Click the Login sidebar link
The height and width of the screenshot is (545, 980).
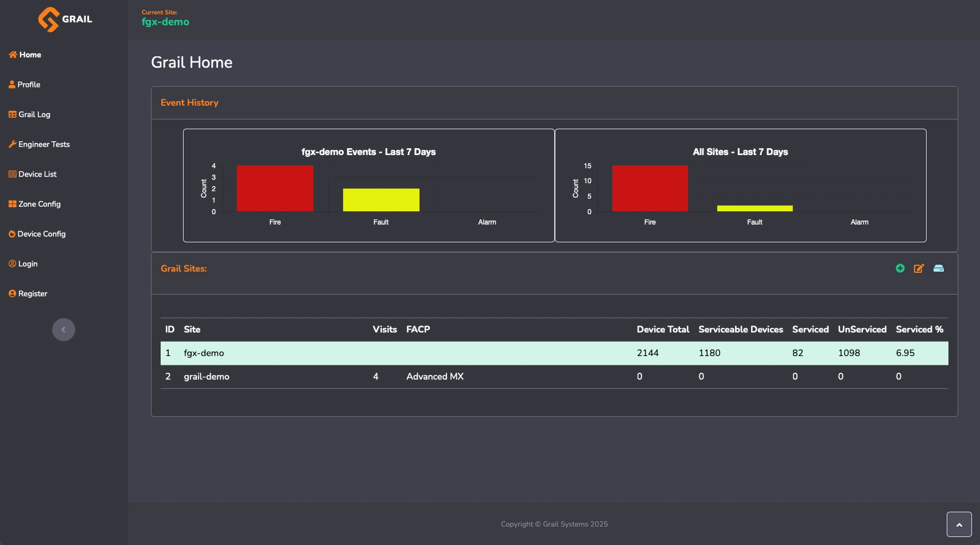[28, 264]
